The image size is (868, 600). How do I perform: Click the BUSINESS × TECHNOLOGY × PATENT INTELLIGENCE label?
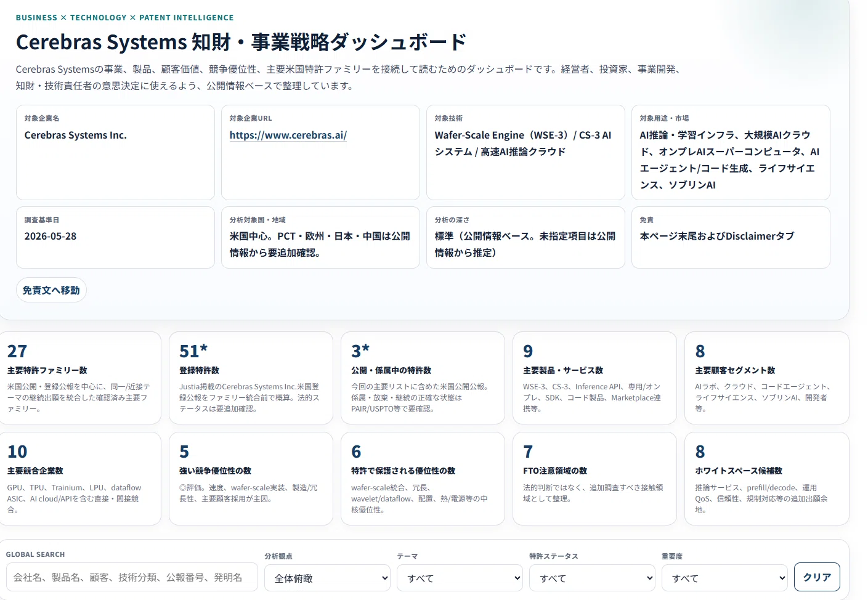pos(124,17)
